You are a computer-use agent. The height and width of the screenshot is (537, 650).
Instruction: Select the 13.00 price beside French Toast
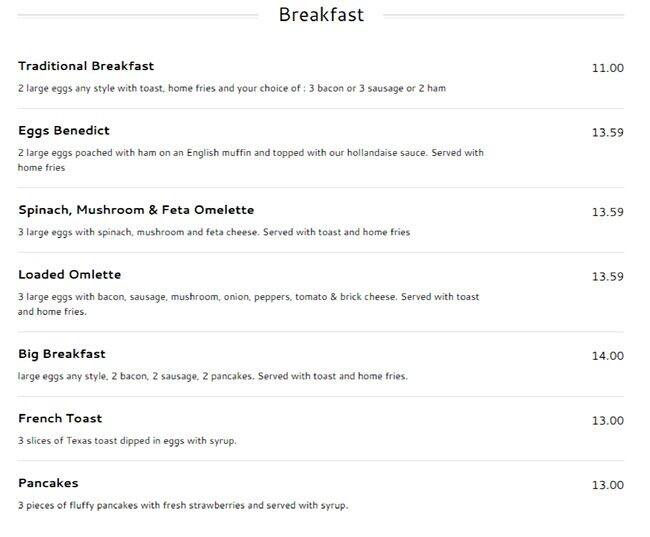tap(607, 421)
